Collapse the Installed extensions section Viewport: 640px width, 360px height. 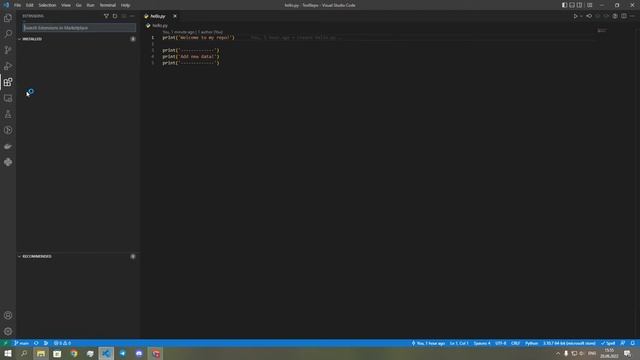[x=19, y=39]
